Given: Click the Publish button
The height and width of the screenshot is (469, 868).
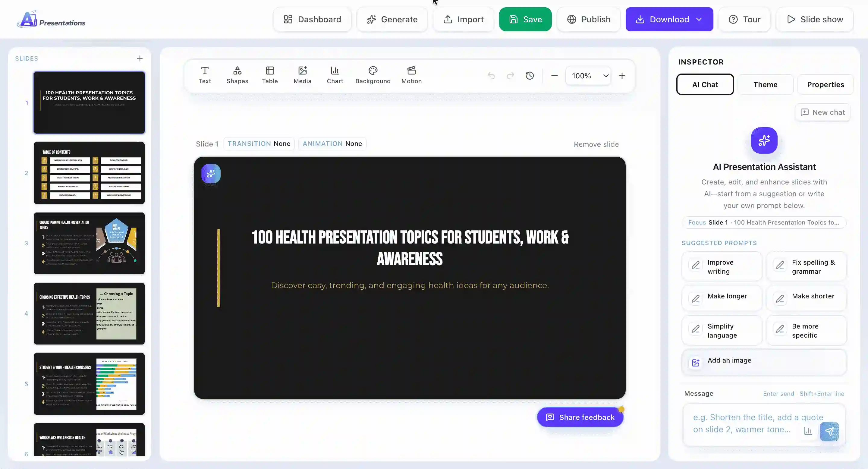Looking at the screenshot, I should point(588,20).
